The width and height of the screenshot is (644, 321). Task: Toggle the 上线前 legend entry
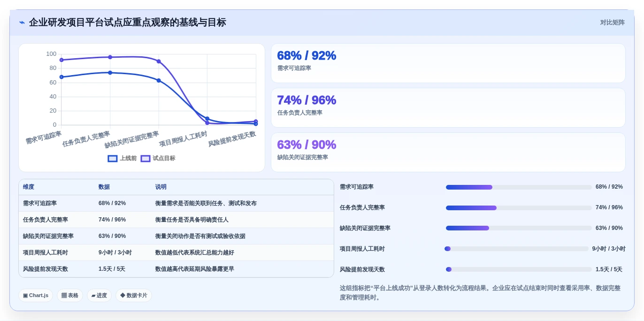(122, 159)
